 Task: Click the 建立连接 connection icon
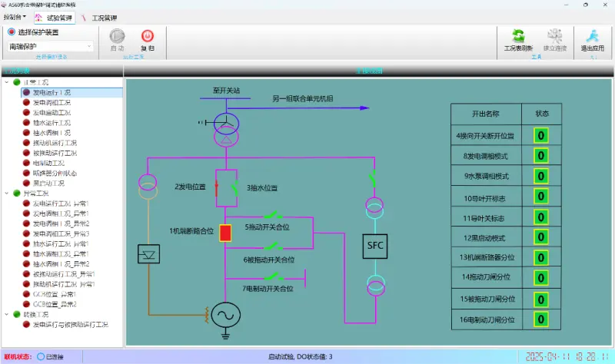point(554,36)
